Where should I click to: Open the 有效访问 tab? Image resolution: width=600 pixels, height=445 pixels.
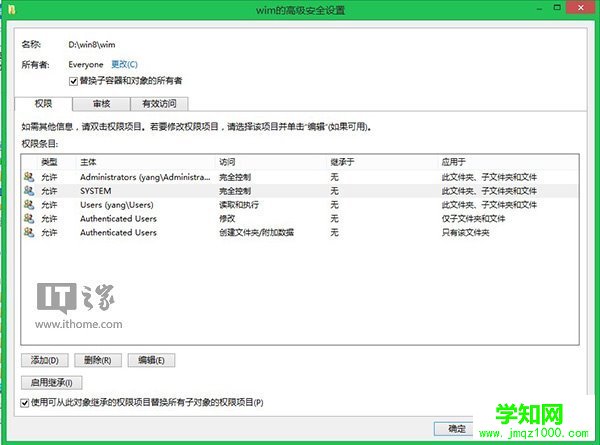click(x=159, y=104)
